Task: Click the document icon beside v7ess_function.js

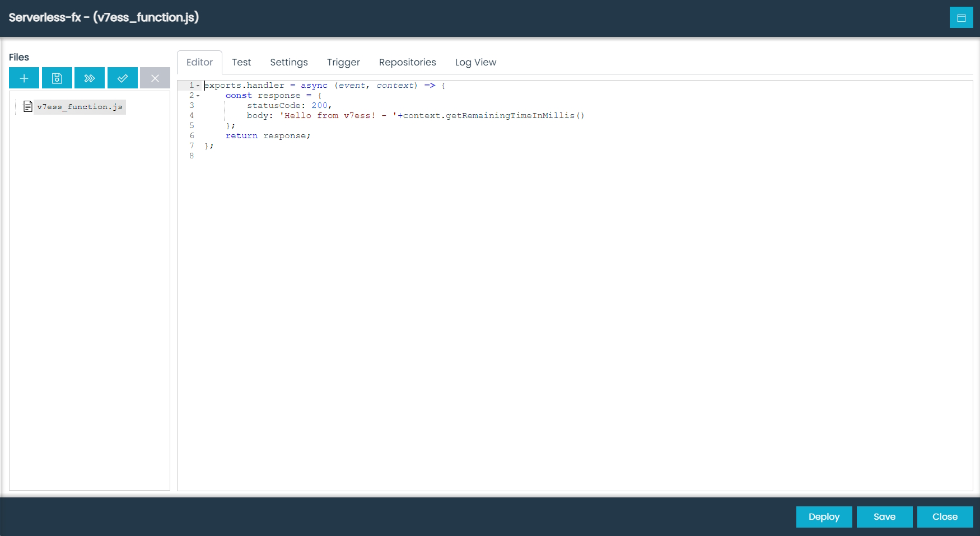Action: [27, 106]
